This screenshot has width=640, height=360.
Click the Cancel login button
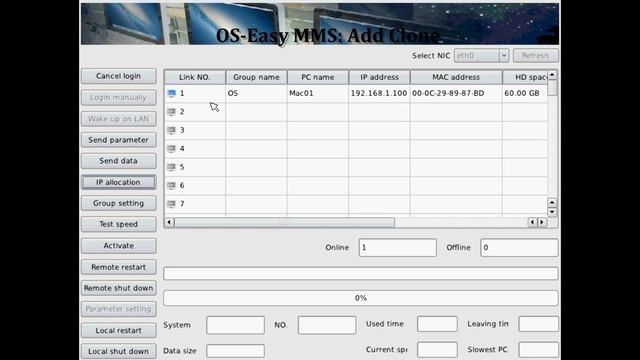point(118,76)
